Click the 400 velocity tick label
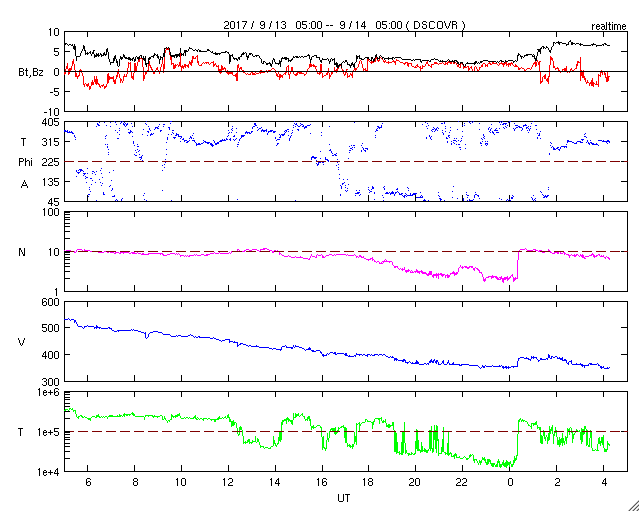The height and width of the screenshot is (512, 640). click(51, 355)
